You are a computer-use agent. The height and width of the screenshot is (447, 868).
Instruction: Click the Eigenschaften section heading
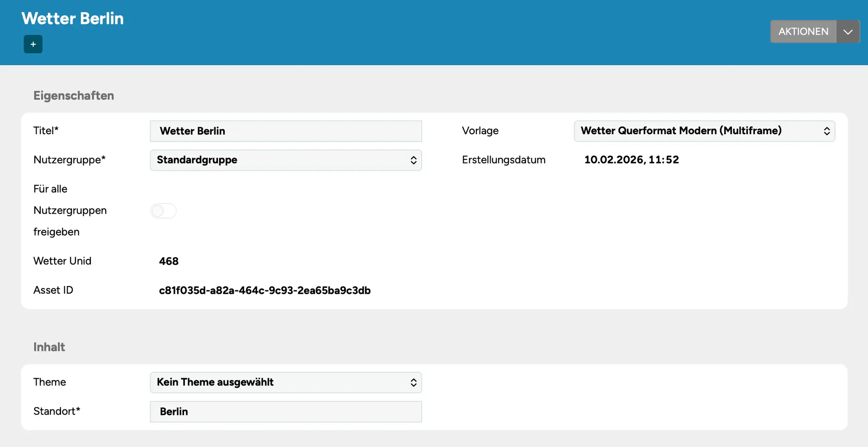pyautogui.click(x=74, y=95)
